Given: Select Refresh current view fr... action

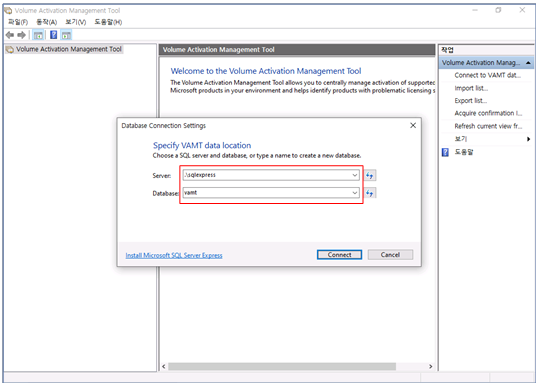Looking at the screenshot, I should 488,126.
